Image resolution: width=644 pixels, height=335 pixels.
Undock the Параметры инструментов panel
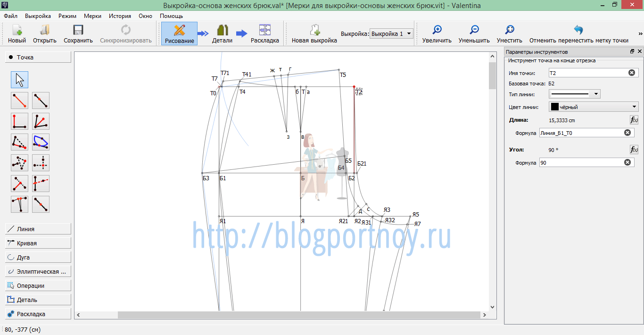coord(632,51)
